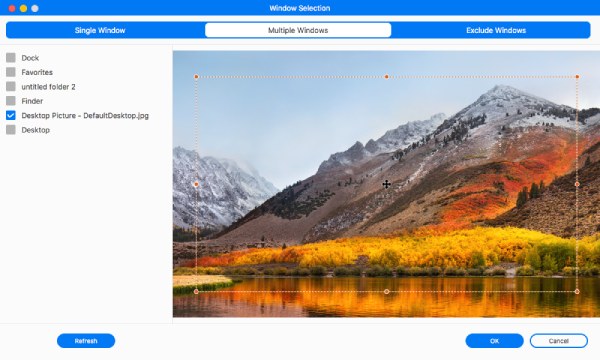Click the bottom-right selection corner handle
The image size is (600, 360).
(x=577, y=292)
